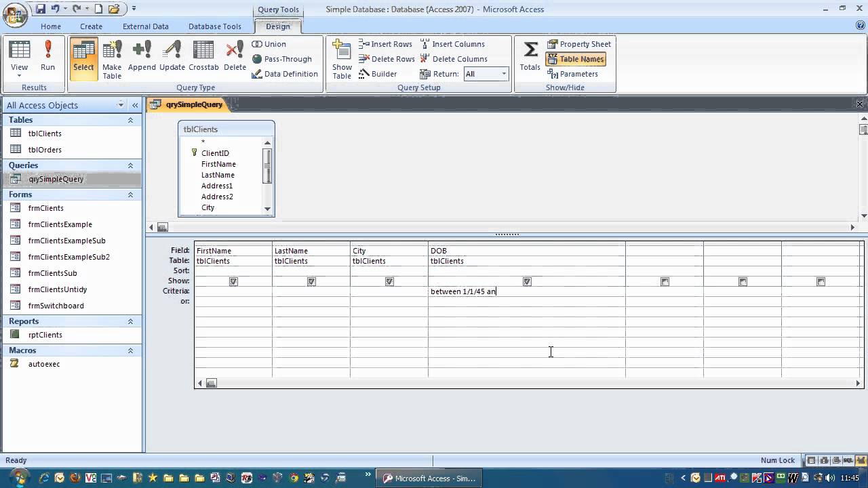The image size is (868, 488).
Task: Collapse the Queries group
Action: pos(130,165)
